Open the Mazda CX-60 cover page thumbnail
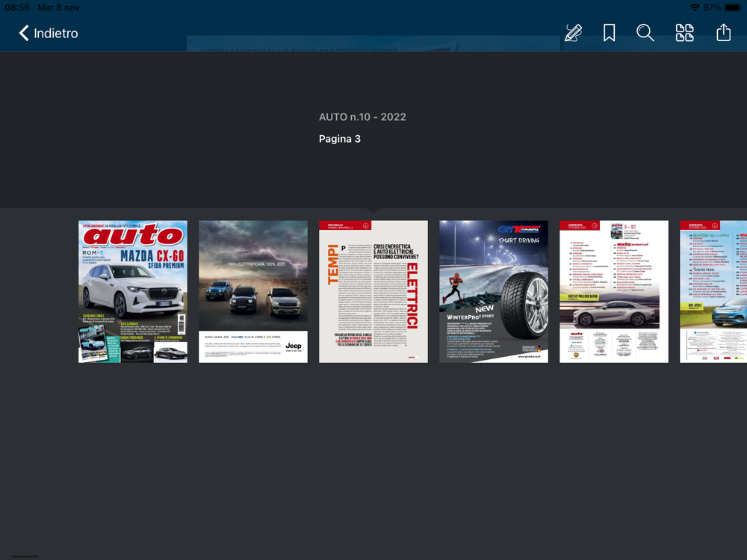The height and width of the screenshot is (560, 747). click(x=133, y=291)
